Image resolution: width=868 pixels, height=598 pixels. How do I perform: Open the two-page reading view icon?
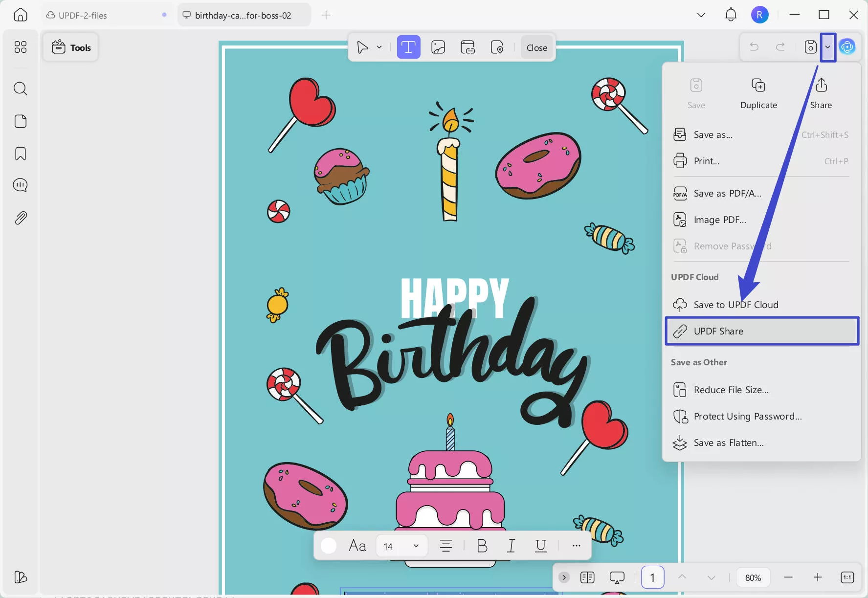point(588,577)
